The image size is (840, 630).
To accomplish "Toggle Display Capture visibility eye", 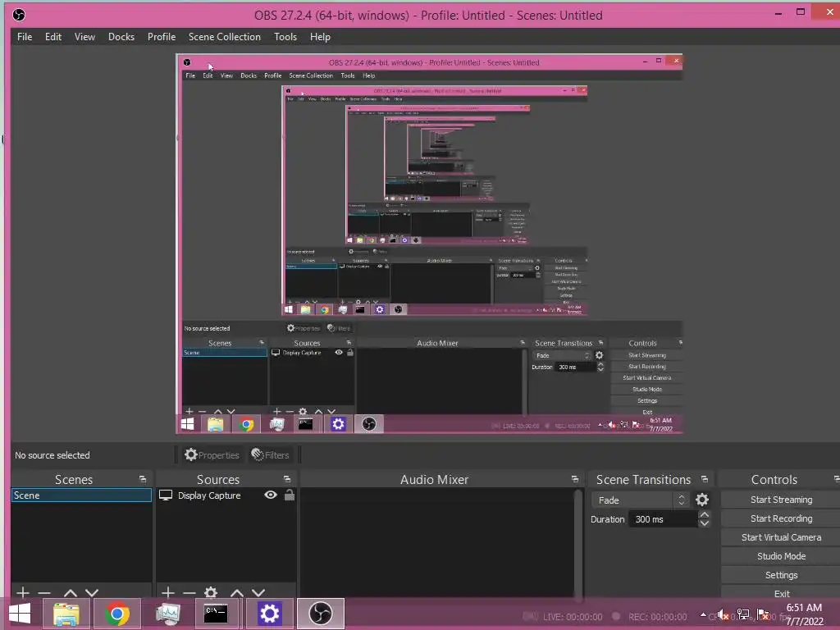I will [271, 495].
